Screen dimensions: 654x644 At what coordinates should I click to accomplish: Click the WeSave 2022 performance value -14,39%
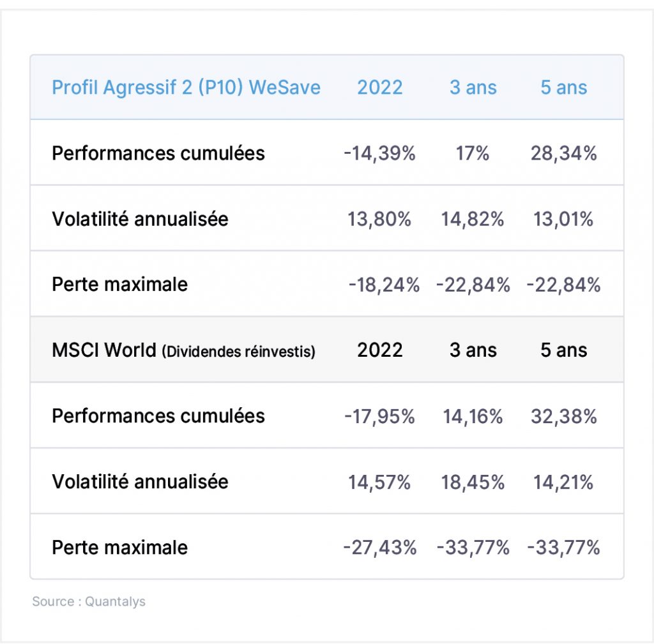coord(379,153)
